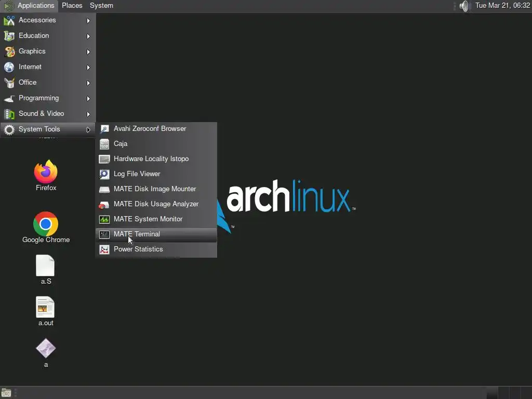Open the Places menu
The height and width of the screenshot is (399, 532).
click(x=72, y=5)
